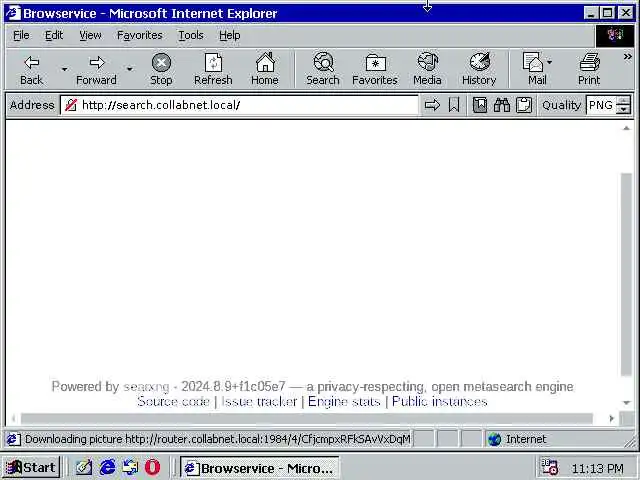Image resolution: width=640 pixels, height=480 pixels.
Task: Decrease Quality with down spinner arrow
Action: [x=623, y=110]
